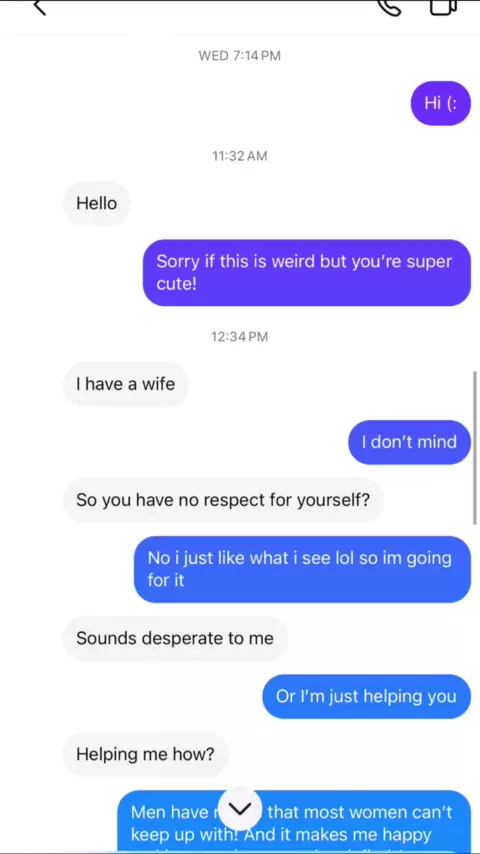Tap "Sounds desperate to me" message
This screenshot has height=854, width=480.
pos(175,638)
